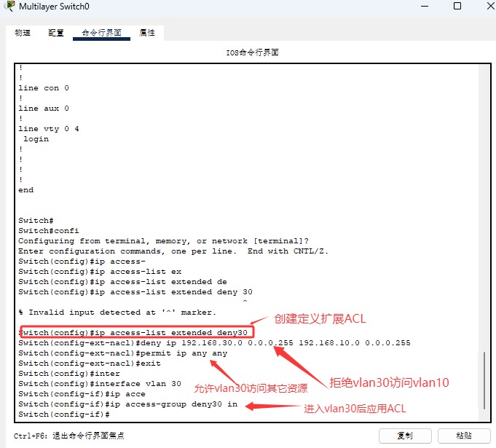
Task: Click the IOS命令行界面 heading label
Action: [x=253, y=53]
